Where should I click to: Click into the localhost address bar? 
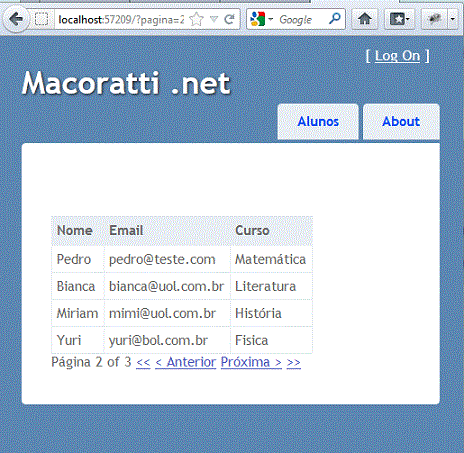point(121,20)
